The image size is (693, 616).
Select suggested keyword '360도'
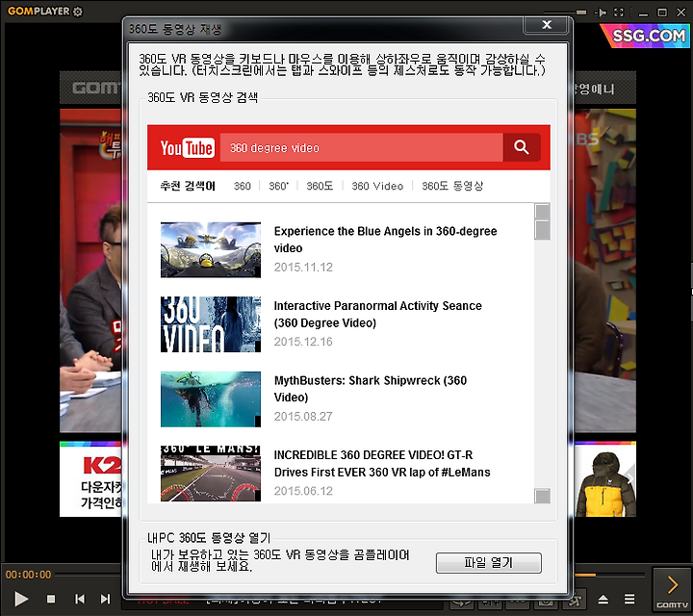(x=320, y=186)
